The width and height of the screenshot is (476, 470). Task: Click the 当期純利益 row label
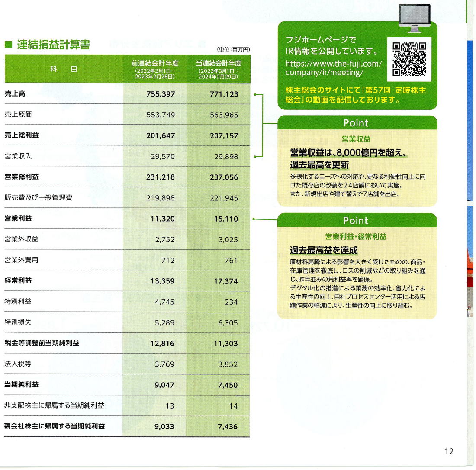22,385
